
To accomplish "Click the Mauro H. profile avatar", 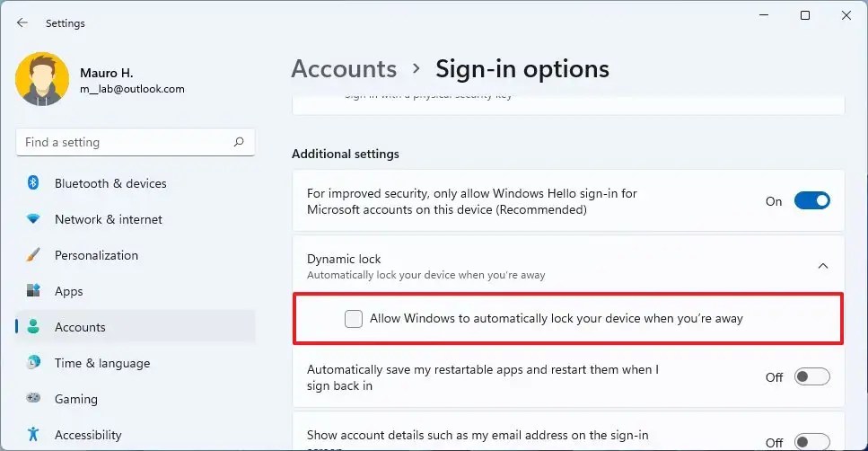I will point(42,79).
